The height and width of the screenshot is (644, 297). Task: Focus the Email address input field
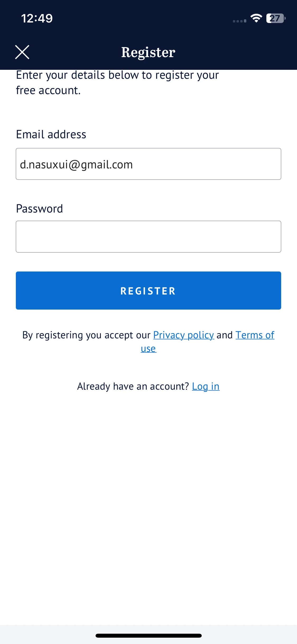pos(148,164)
